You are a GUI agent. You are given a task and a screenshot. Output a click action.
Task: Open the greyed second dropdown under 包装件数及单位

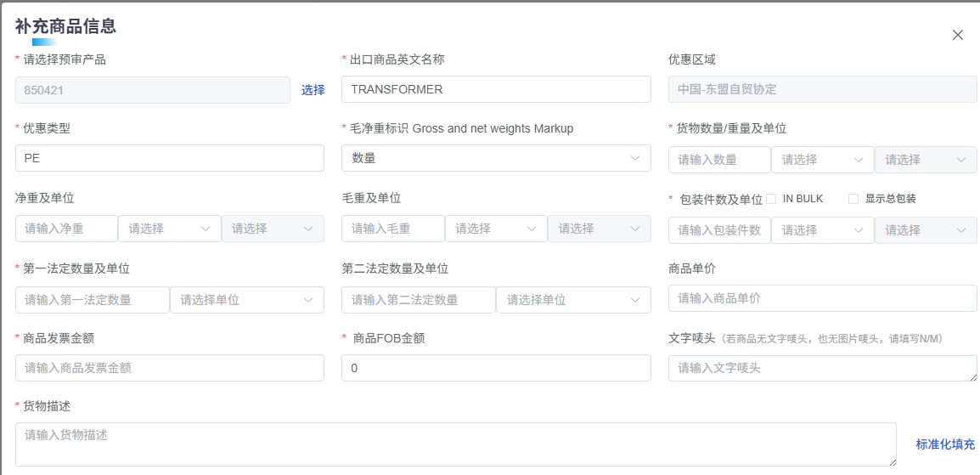[x=926, y=229]
